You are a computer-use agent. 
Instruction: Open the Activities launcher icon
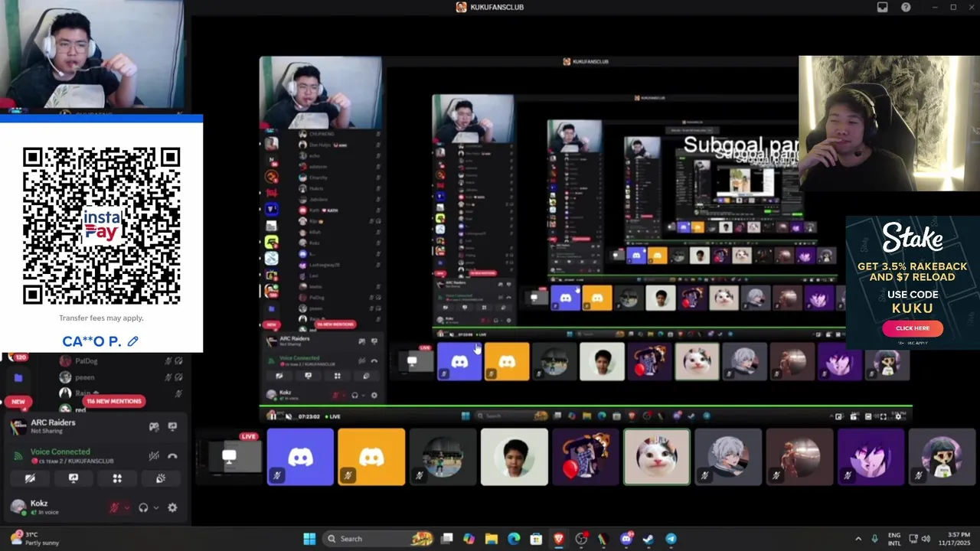[117, 478]
